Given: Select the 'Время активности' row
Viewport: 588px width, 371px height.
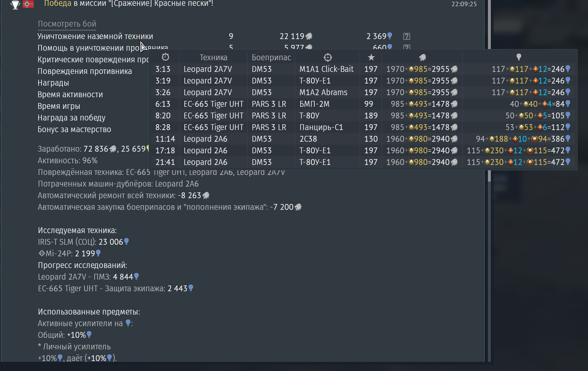Looking at the screenshot, I should click(x=70, y=95).
